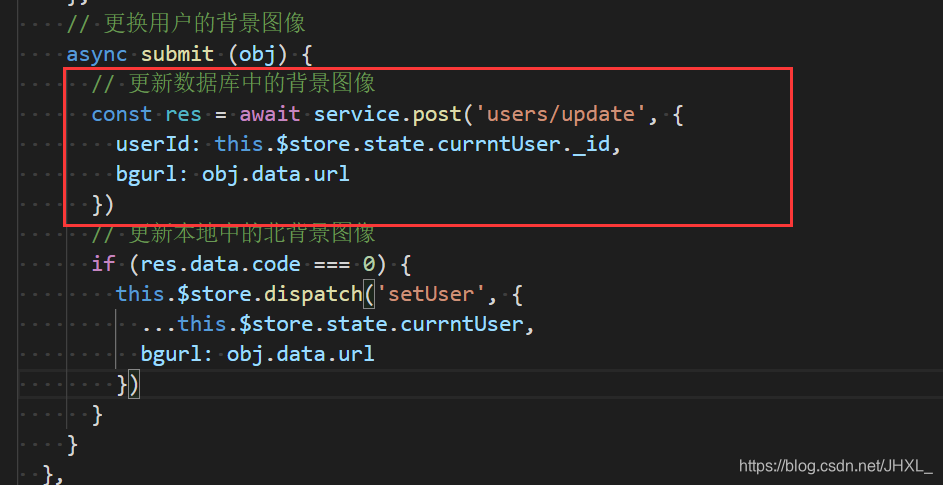Image resolution: width=943 pixels, height=485 pixels.
Task: Place cursor on the 'submit' method name
Action: (177, 54)
